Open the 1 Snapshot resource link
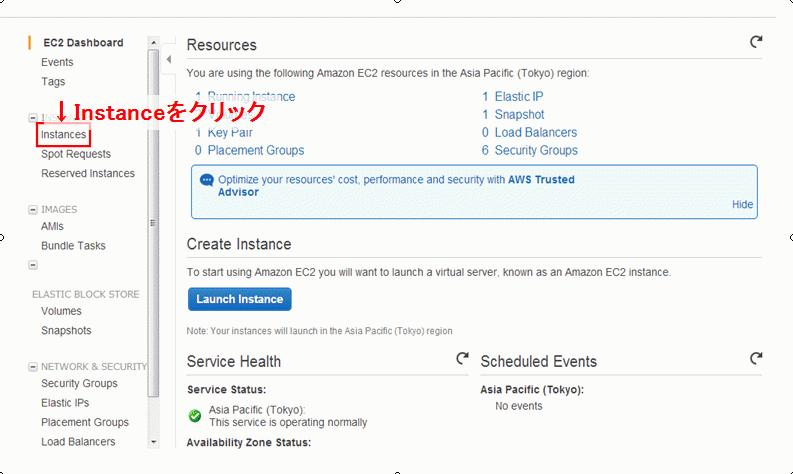The width and height of the screenshot is (793, 474). click(513, 115)
